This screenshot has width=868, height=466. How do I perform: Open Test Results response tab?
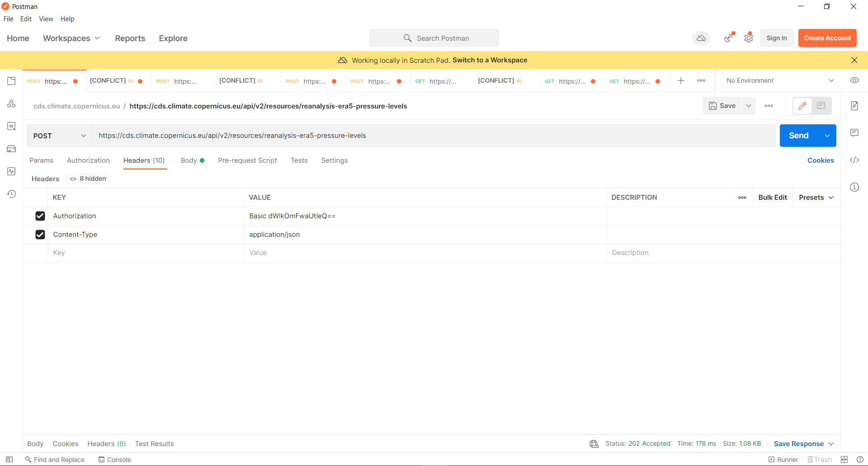pyautogui.click(x=155, y=444)
